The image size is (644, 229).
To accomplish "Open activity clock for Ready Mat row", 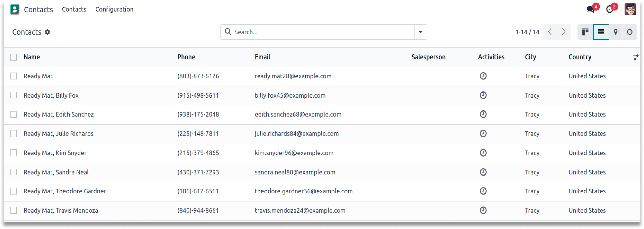I will [x=483, y=76].
